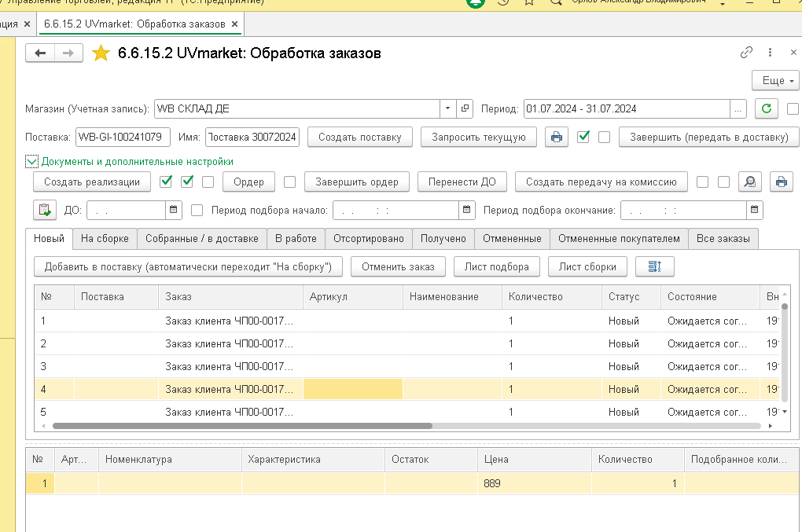Switch to the На сборке tab
Viewport: 802px width, 532px height.
[x=105, y=238]
